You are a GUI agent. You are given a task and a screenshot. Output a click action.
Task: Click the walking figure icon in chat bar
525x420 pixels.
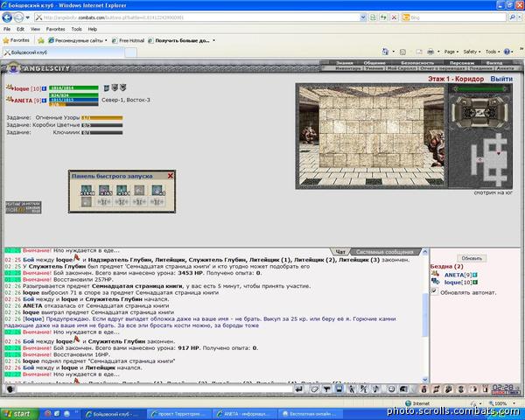[352, 388]
